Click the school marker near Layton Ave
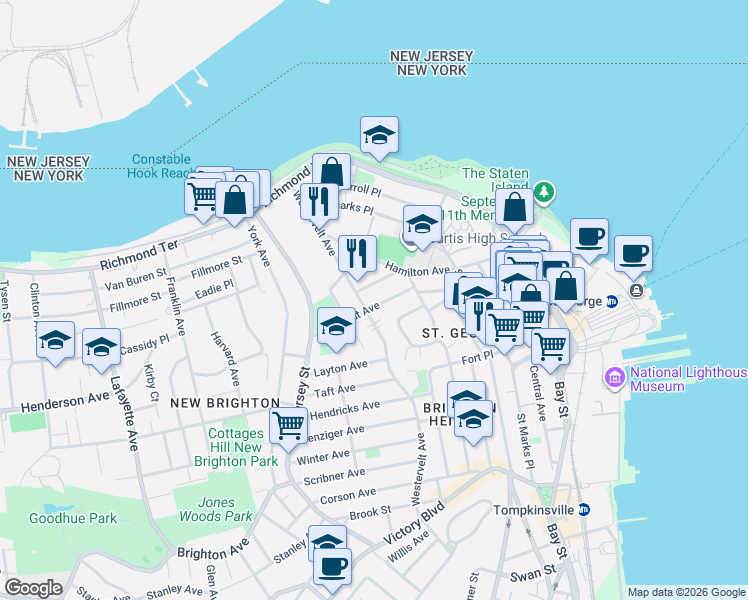 tap(336, 326)
